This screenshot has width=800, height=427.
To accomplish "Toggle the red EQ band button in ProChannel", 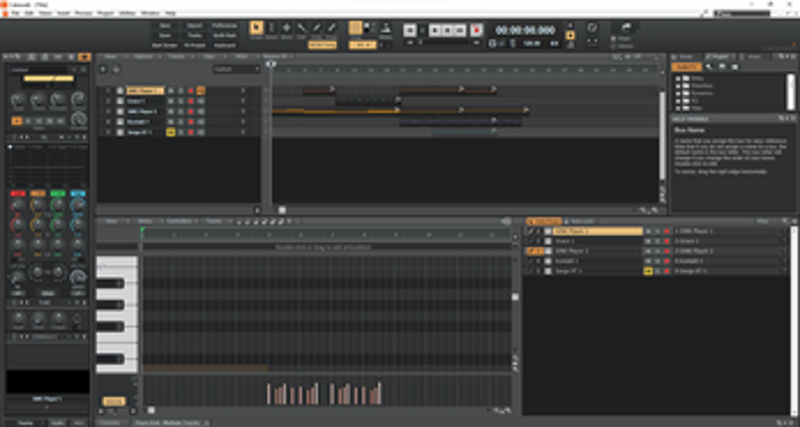I will click(x=18, y=193).
